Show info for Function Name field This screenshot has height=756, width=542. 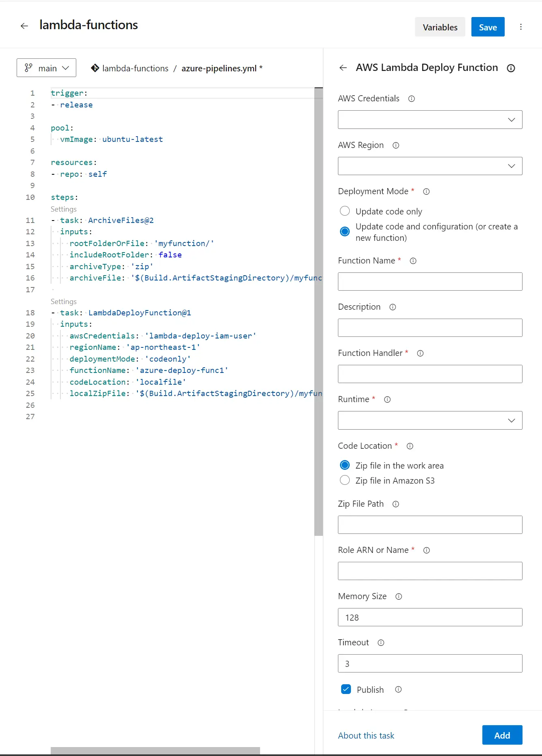pos(413,261)
